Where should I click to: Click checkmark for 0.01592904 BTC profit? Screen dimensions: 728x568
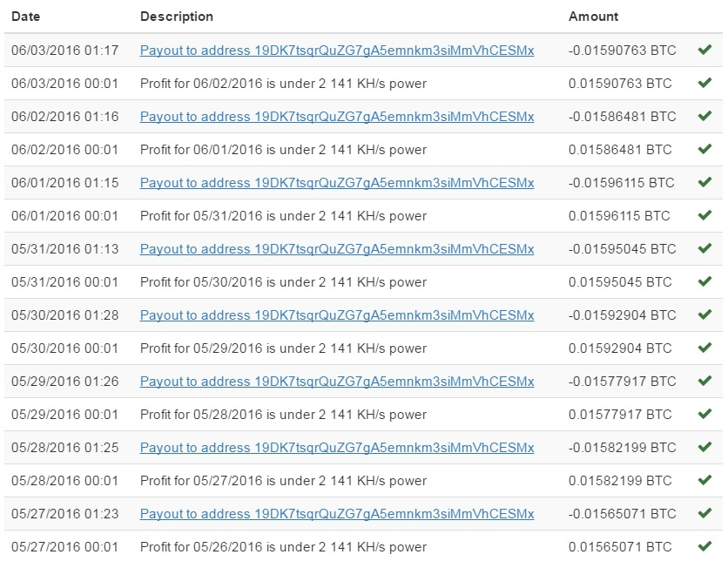coord(704,348)
